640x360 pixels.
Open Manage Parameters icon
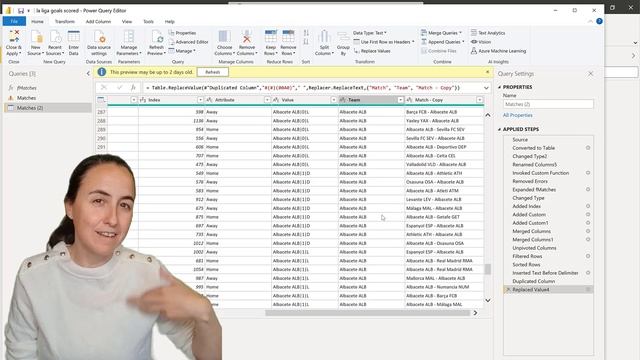click(129, 37)
